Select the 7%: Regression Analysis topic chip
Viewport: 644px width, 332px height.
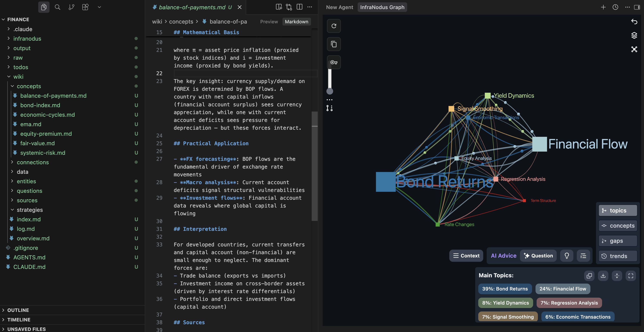click(x=569, y=303)
